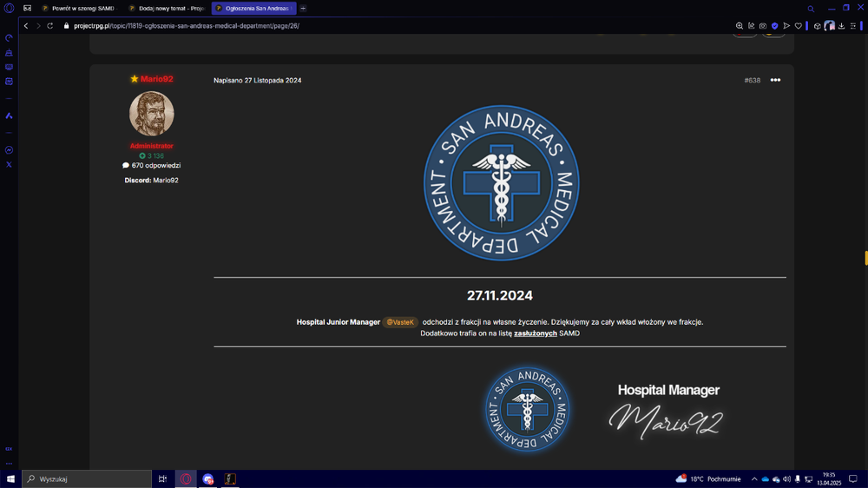868x488 pixels.
Task: Open the tab search magnifier in title bar
Action: click(x=811, y=9)
